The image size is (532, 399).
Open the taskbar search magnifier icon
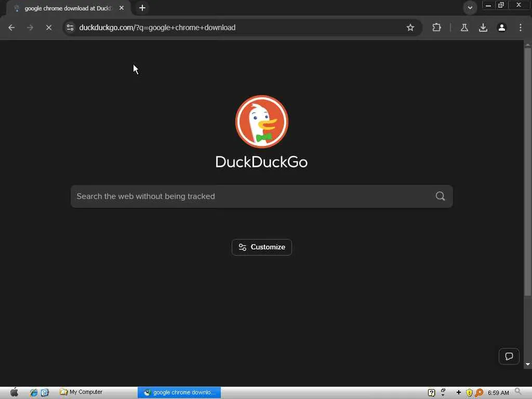(518, 392)
